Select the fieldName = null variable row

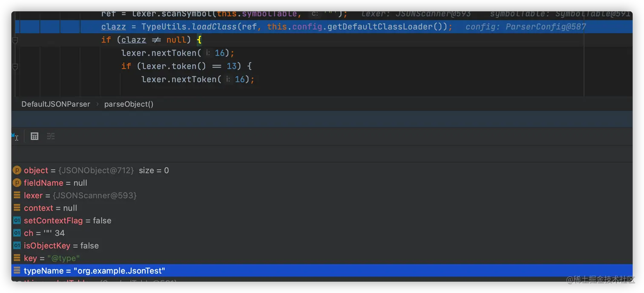322,183
